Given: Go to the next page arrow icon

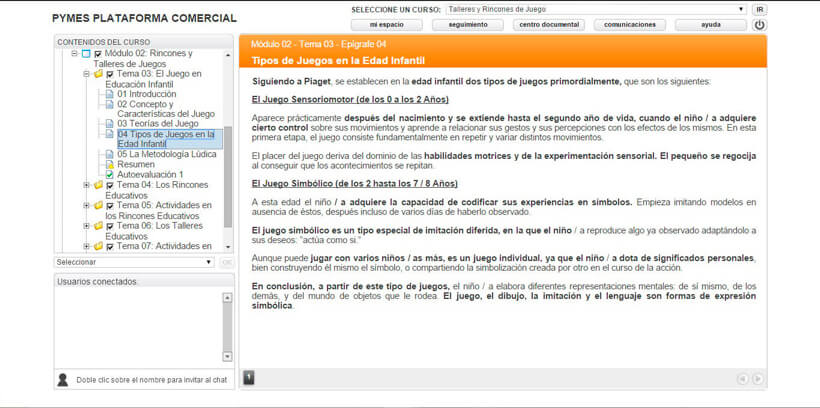Looking at the screenshot, I should [x=757, y=379].
